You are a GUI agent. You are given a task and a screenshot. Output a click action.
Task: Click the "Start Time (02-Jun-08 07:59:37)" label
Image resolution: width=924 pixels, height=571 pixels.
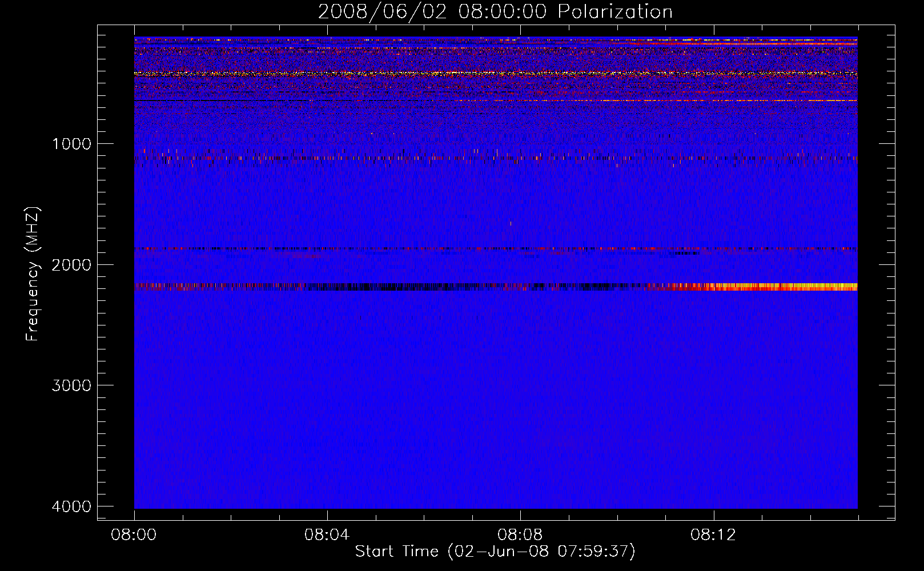[x=495, y=552]
